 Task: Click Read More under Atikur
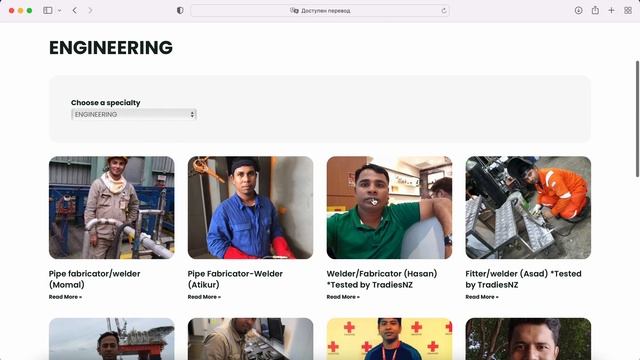pos(204,297)
